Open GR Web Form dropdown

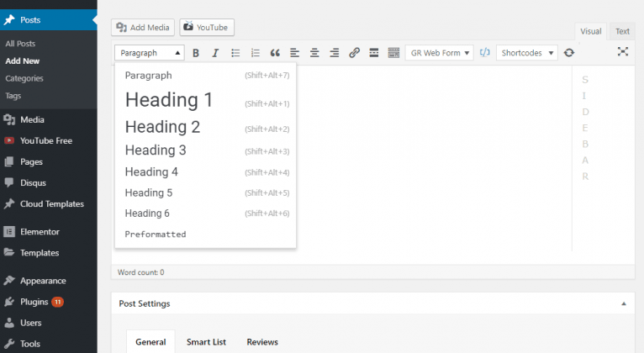(x=440, y=53)
